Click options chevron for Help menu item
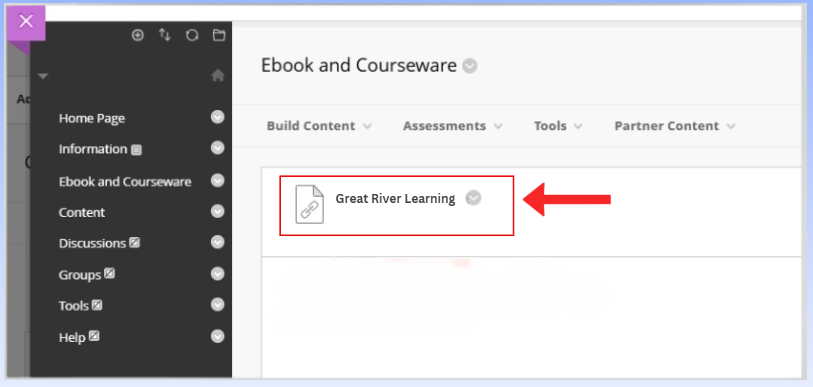This screenshot has height=387, width=813. 218,337
